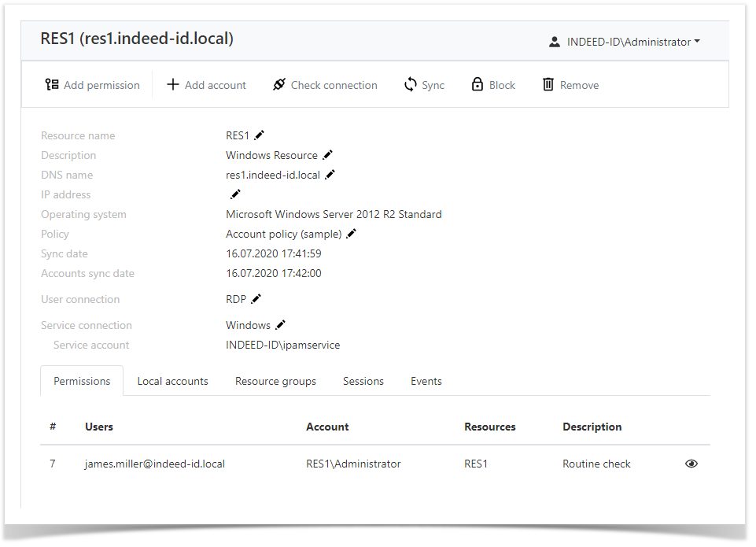Click the pencil beside User connection RDP
Viewport: 756px width, 547px height.
tap(255, 299)
